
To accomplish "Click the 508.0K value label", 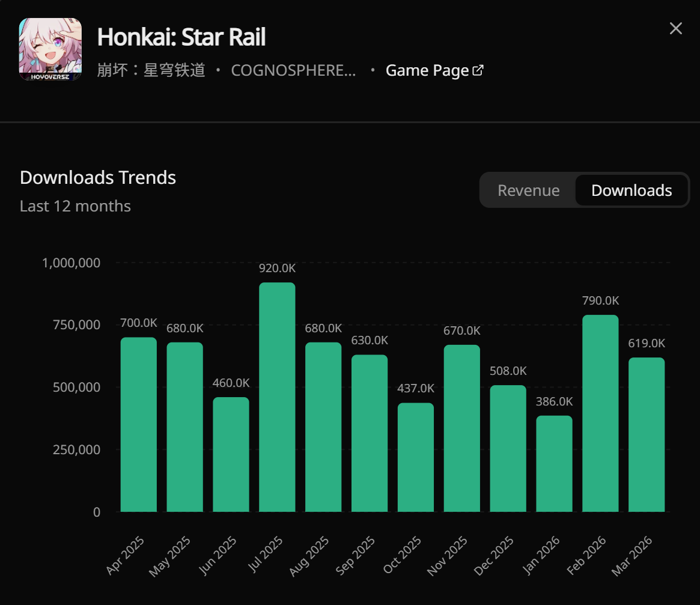I will pyautogui.click(x=508, y=371).
